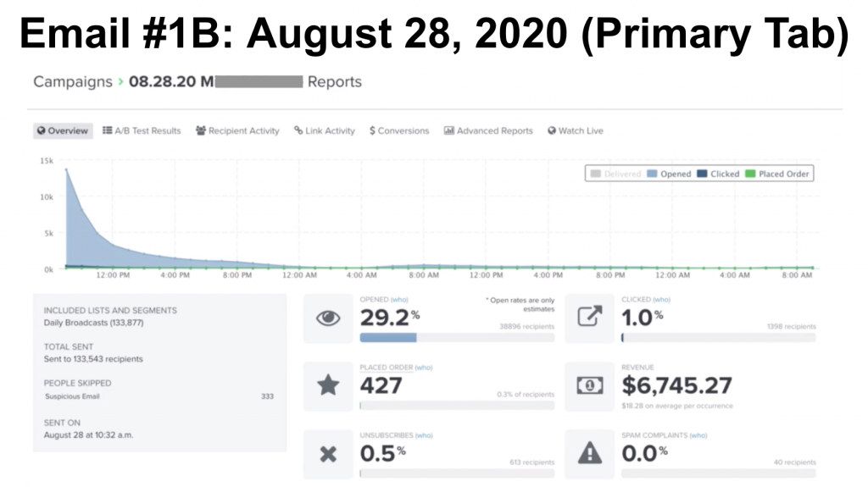Toggle the Clicked series in chart legend
The width and height of the screenshot is (868, 487).
(x=718, y=174)
